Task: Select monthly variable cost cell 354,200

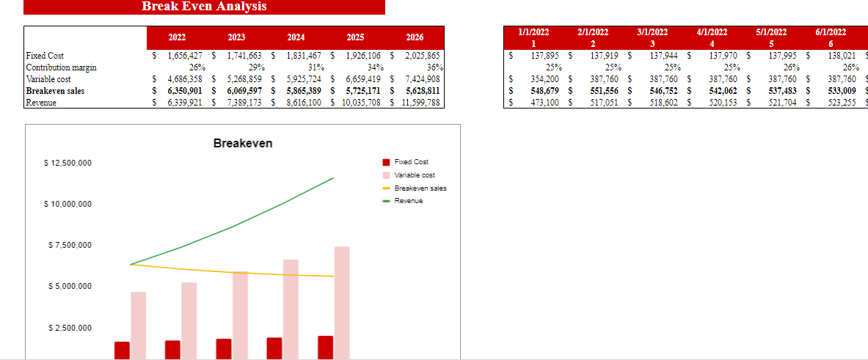Action: [x=533, y=79]
